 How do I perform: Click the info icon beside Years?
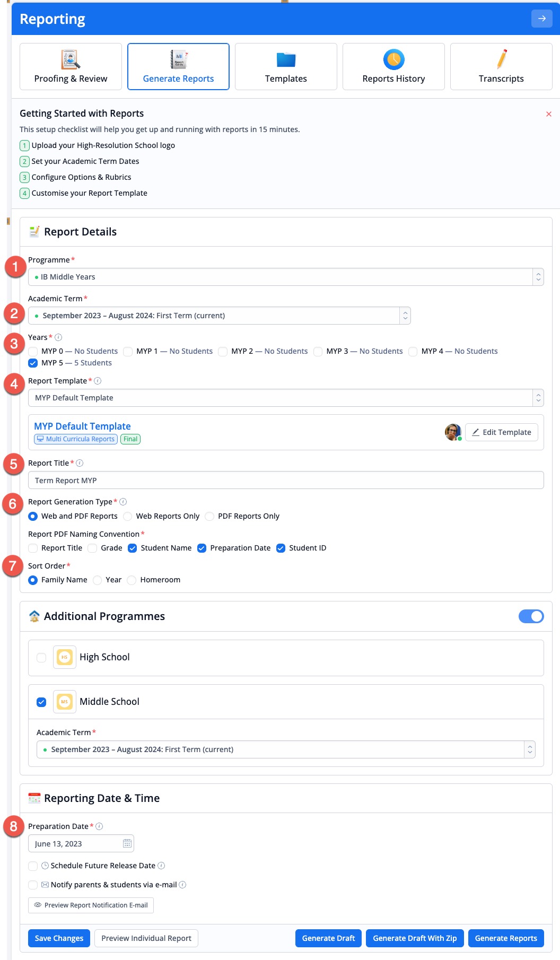pyautogui.click(x=58, y=337)
